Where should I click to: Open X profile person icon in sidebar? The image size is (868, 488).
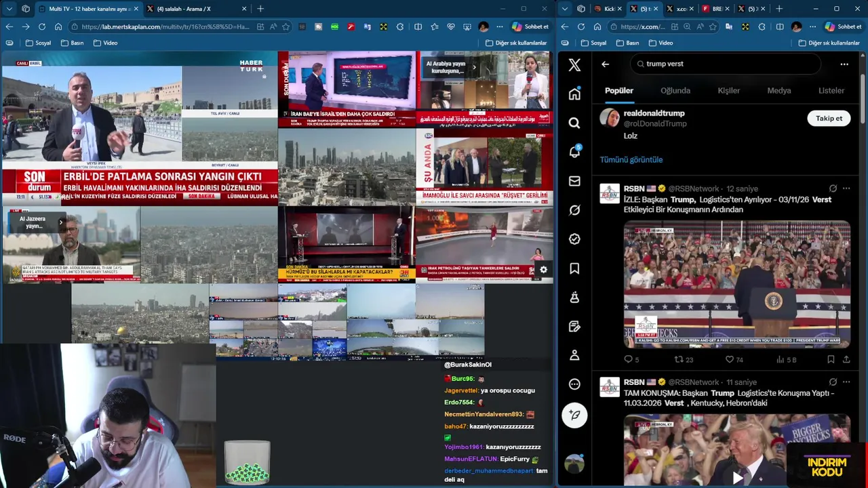point(574,355)
